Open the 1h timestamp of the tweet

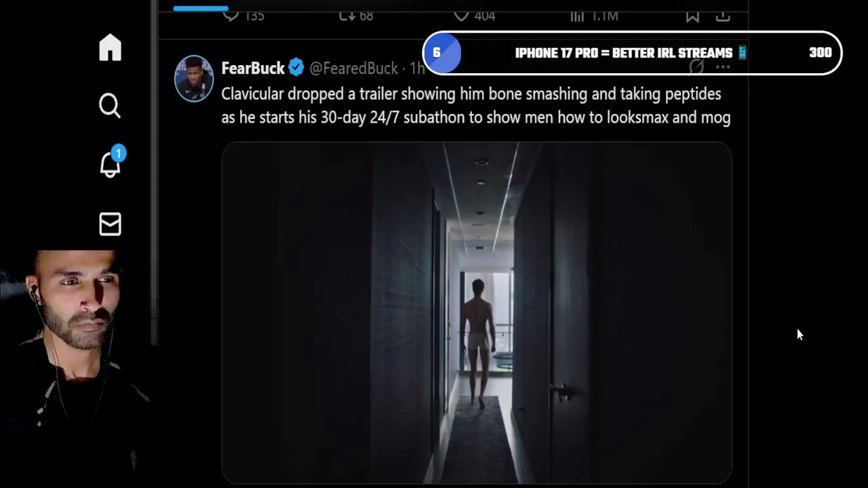click(x=416, y=68)
